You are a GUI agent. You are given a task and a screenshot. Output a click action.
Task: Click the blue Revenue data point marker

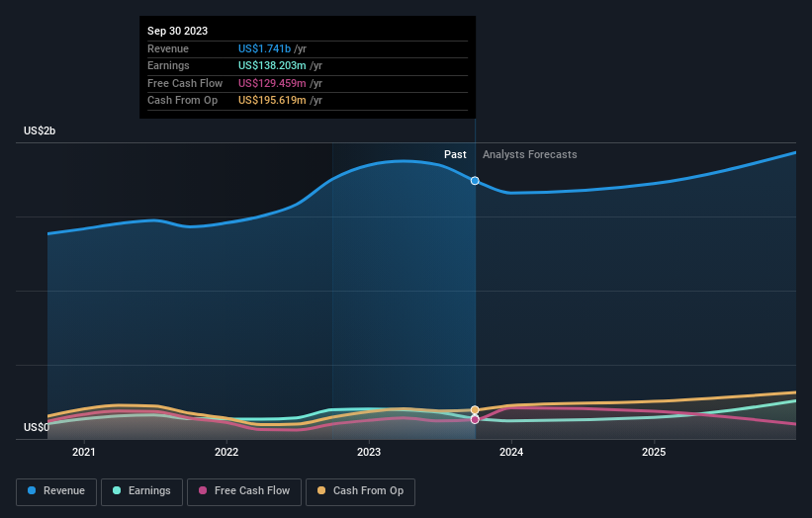click(475, 181)
